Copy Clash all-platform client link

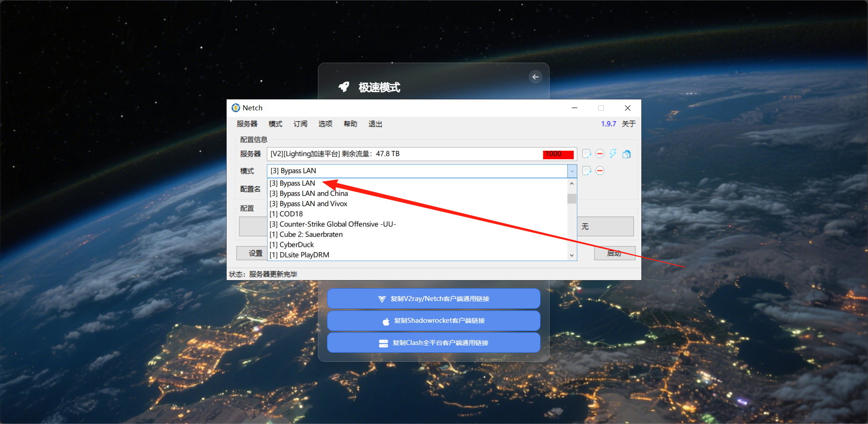click(434, 343)
